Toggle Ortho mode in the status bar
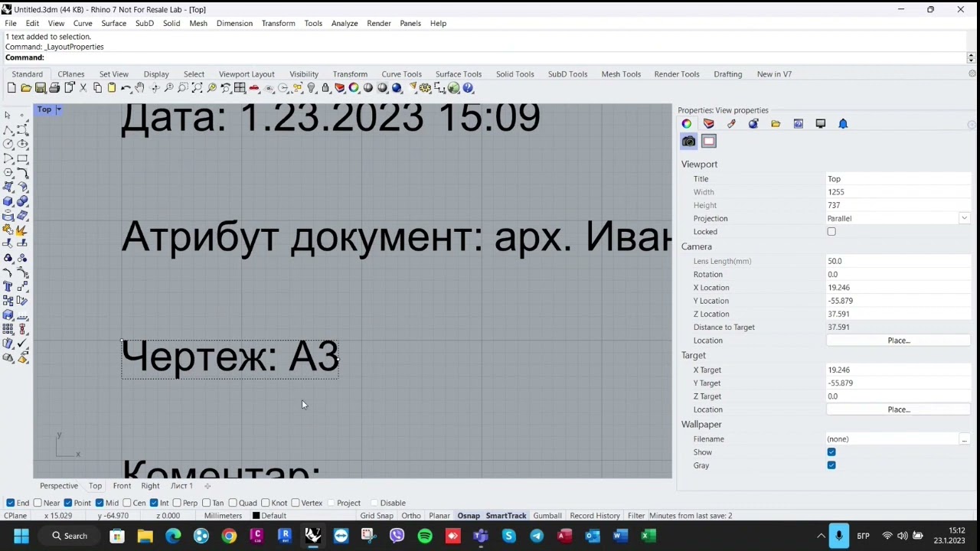The image size is (980, 551). 411,516
